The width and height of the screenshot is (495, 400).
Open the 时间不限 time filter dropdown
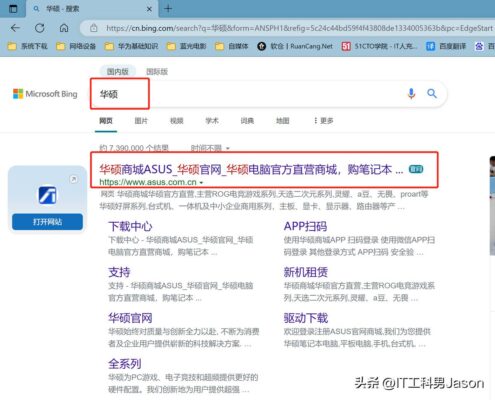(210, 148)
